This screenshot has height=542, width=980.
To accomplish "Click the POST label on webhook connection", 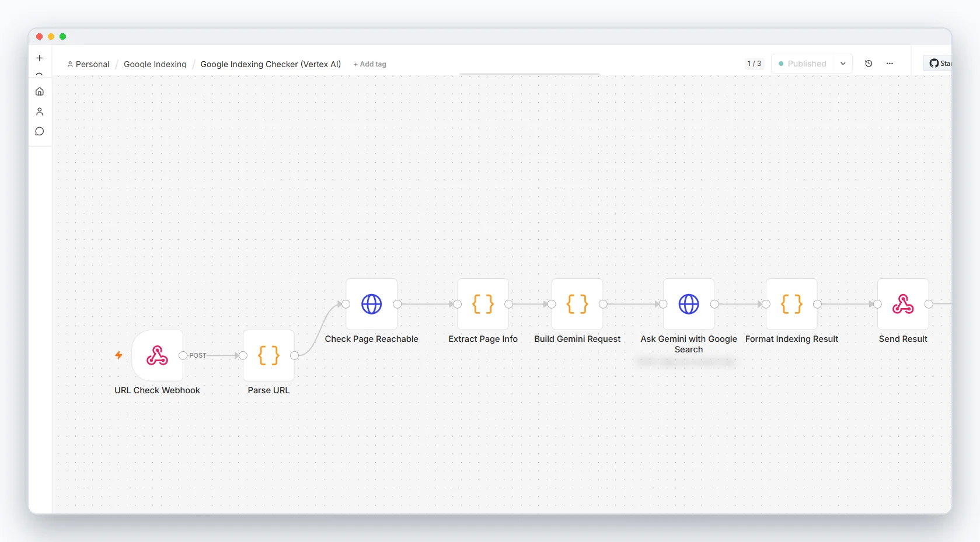I will tap(198, 355).
